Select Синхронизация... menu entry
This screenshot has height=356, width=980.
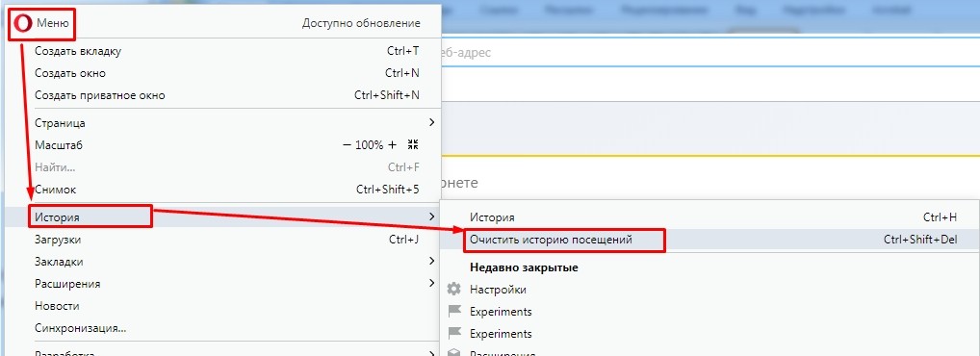pyautogui.click(x=223, y=328)
